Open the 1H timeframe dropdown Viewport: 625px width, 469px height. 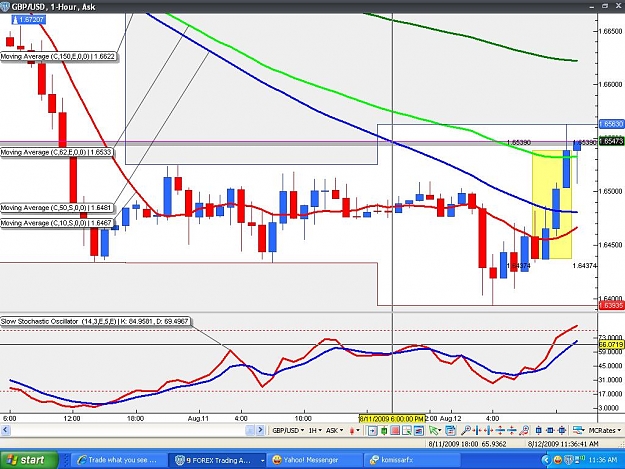click(x=315, y=430)
